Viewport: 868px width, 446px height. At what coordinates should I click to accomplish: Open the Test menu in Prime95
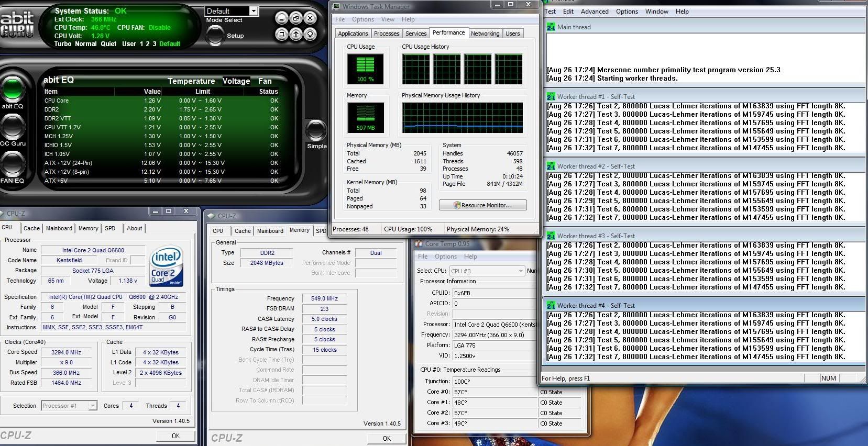551,12
